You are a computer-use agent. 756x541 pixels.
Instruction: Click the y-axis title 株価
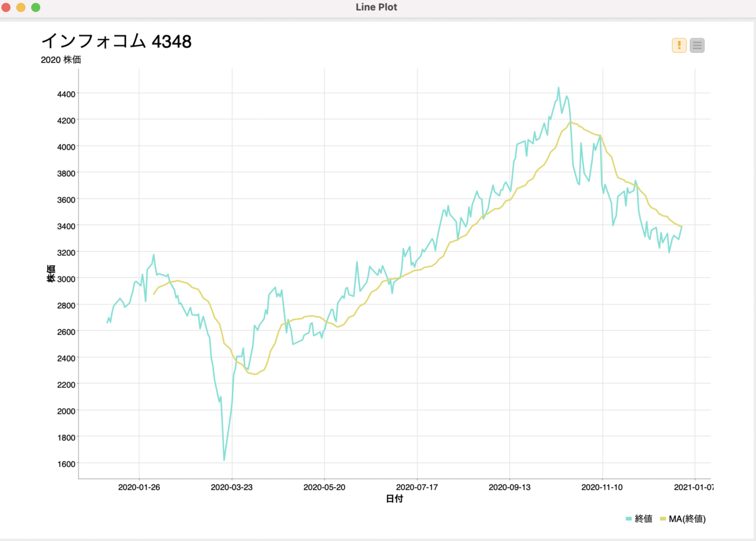pos(50,273)
